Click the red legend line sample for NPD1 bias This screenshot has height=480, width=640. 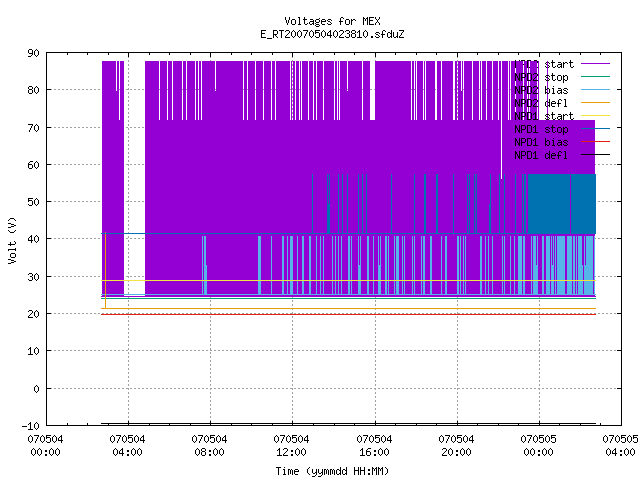coord(596,142)
